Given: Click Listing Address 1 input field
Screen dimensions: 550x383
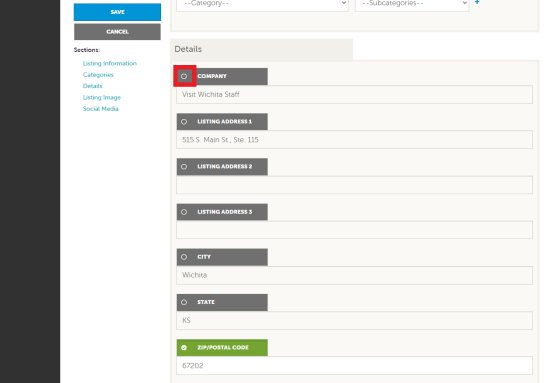Looking at the screenshot, I should click(354, 140).
